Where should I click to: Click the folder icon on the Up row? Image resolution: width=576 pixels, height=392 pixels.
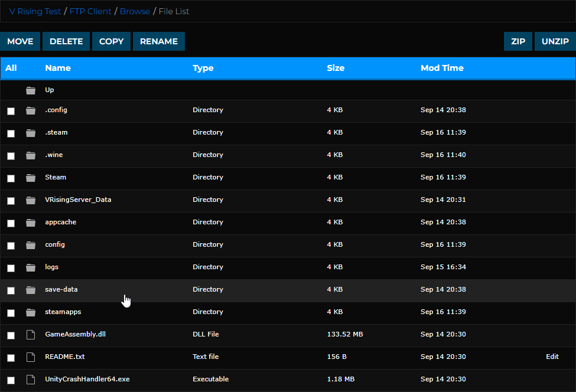(x=30, y=90)
